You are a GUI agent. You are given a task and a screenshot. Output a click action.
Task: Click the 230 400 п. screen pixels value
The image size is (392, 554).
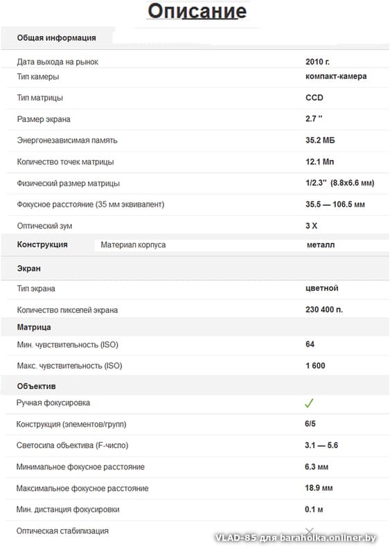(324, 310)
